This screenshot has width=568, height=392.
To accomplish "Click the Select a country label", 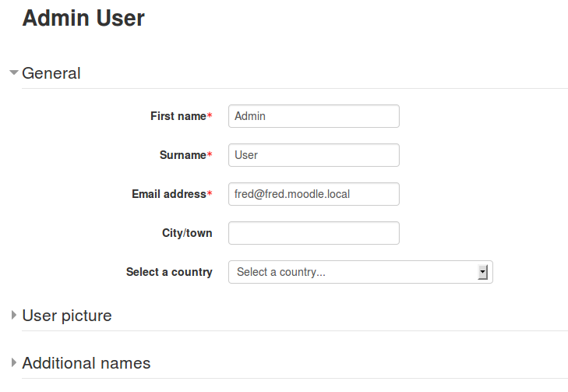I will tap(169, 272).
